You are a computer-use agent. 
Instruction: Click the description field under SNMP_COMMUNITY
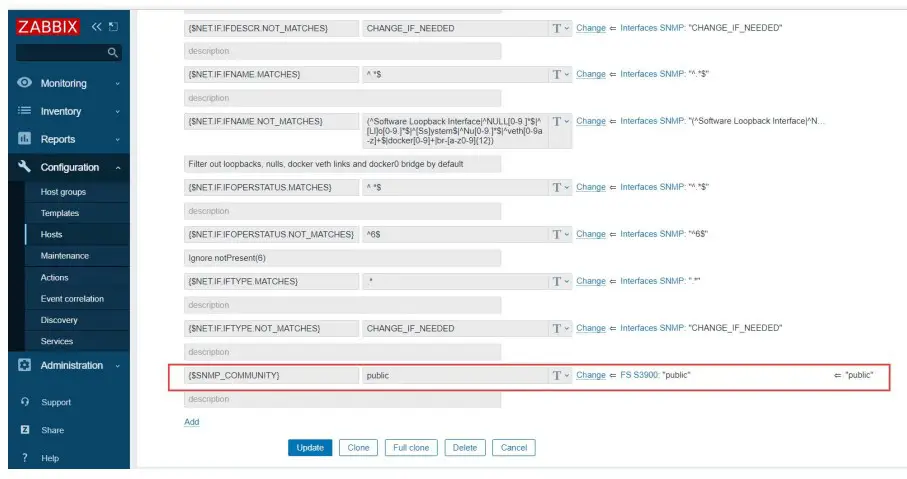coord(342,399)
